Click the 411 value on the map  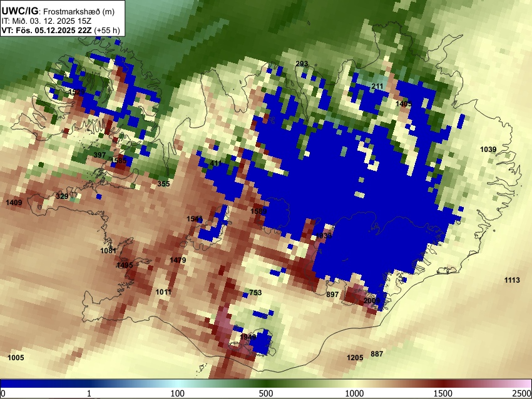[216, 163]
